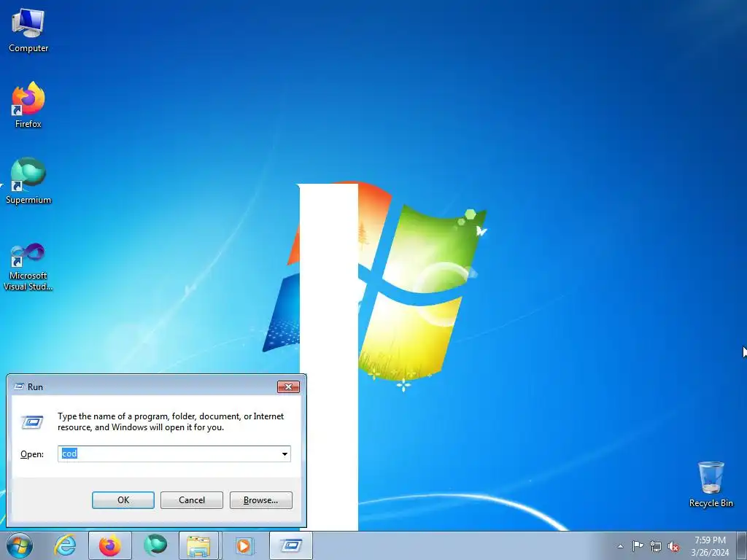Click the Browse... button
The width and height of the screenshot is (747, 560).
(260, 500)
